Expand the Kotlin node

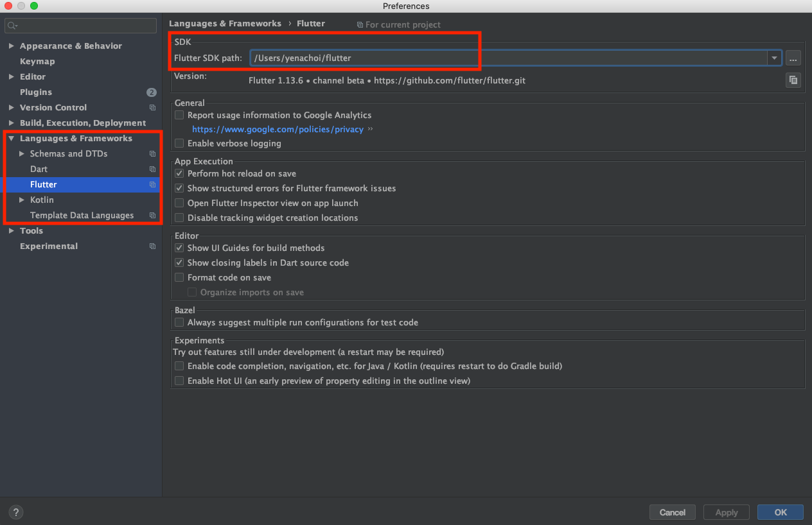tap(22, 200)
